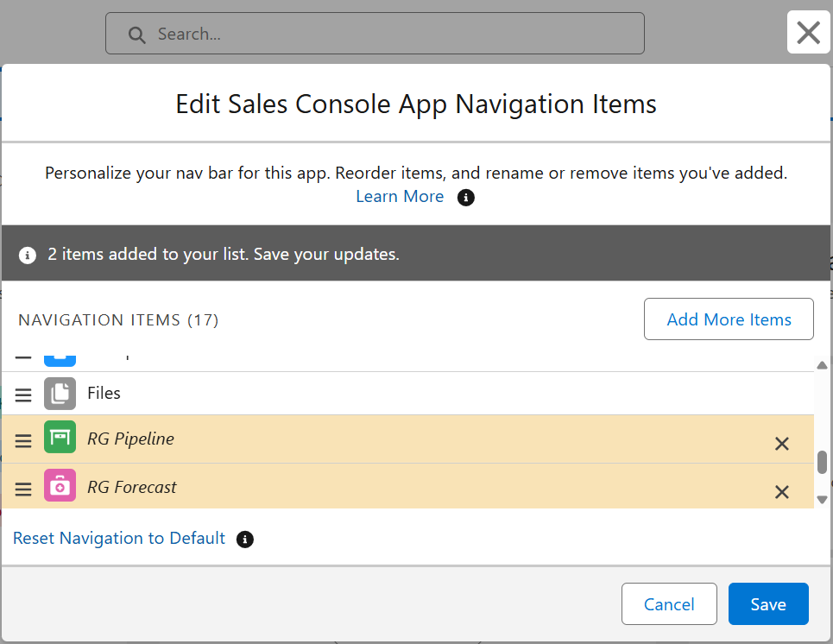Screen dimensions: 833x644
Task: Click the list scrollbar down arrow
Action: [x=822, y=500]
